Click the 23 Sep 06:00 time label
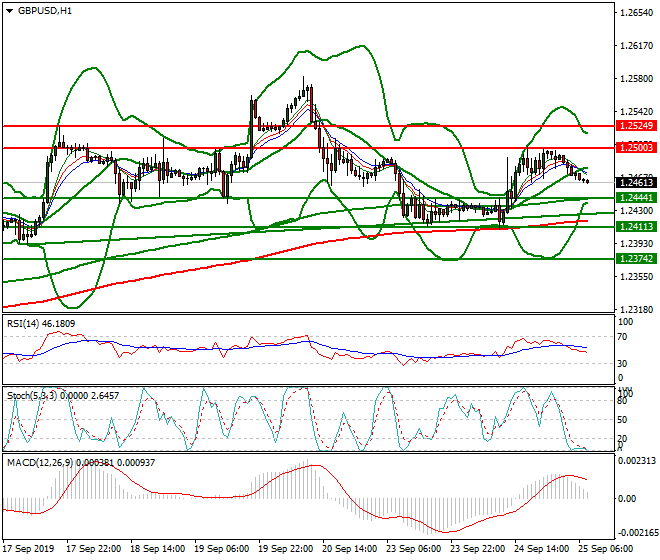660x560 pixels. tap(413, 549)
